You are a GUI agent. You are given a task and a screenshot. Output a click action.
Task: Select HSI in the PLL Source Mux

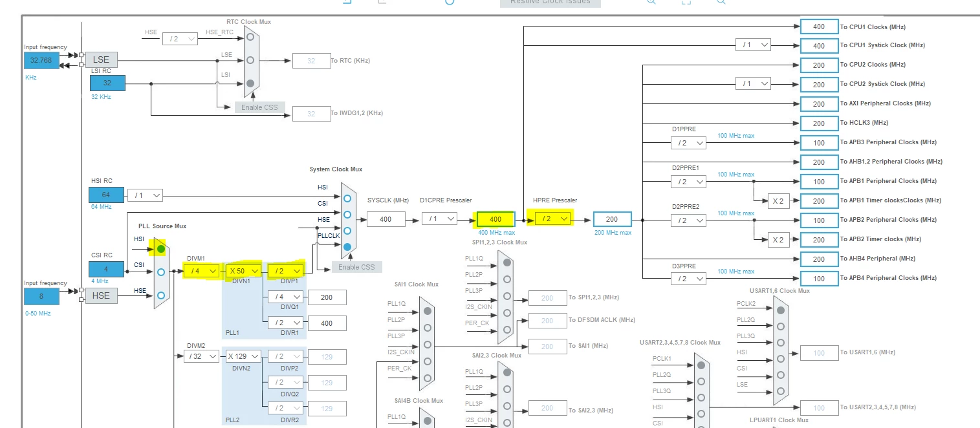160,248
